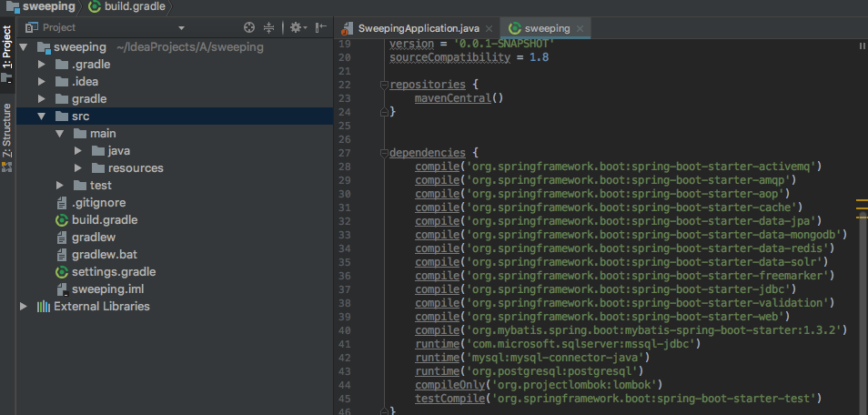This screenshot has width=868, height=415.
Task: Expand the java folder
Action: point(77,151)
